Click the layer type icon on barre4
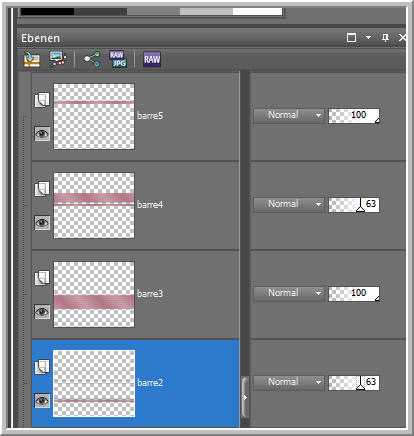The image size is (414, 436). (42, 189)
